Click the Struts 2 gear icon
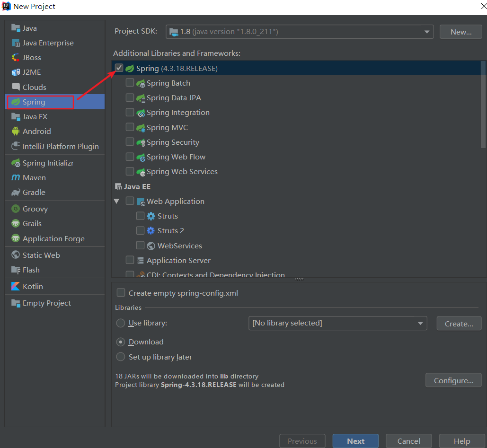The height and width of the screenshot is (448, 487). pos(151,231)
